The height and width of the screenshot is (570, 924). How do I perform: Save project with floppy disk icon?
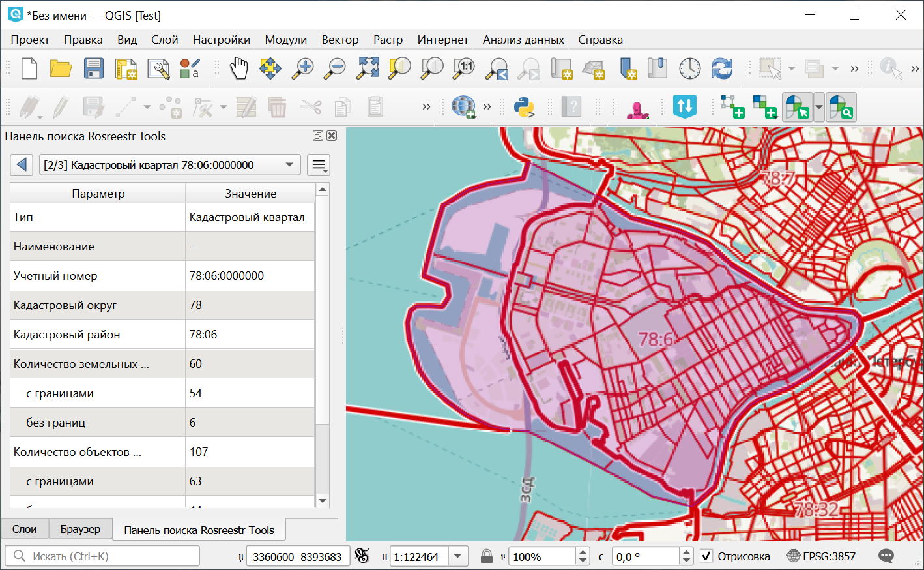tap(93, 68)
